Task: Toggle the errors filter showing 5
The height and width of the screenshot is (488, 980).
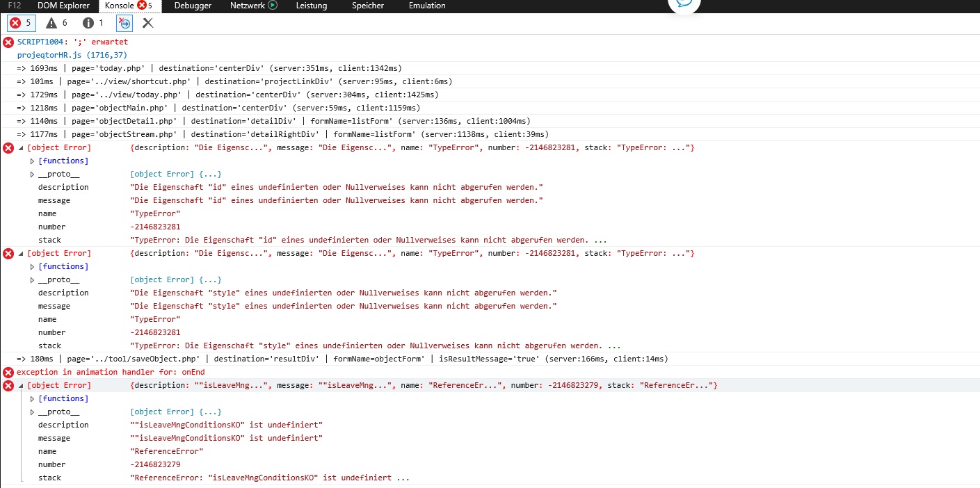Action: (x=21, y=23)
